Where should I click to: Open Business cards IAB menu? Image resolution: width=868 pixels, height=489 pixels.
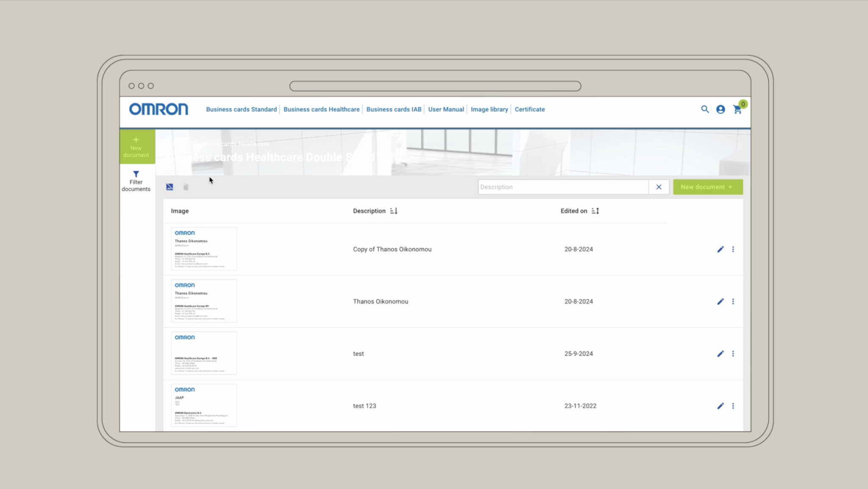click(x=394, y=109)
